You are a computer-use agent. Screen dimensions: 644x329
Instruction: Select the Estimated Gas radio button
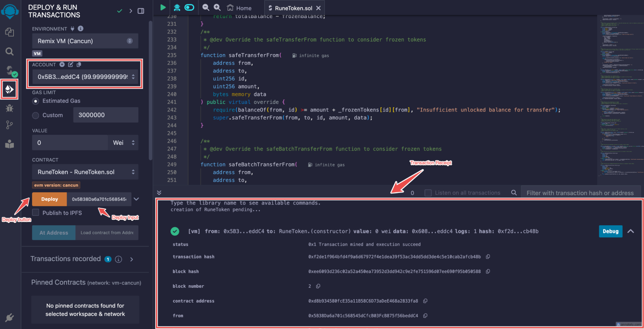(x=36, y=101)
